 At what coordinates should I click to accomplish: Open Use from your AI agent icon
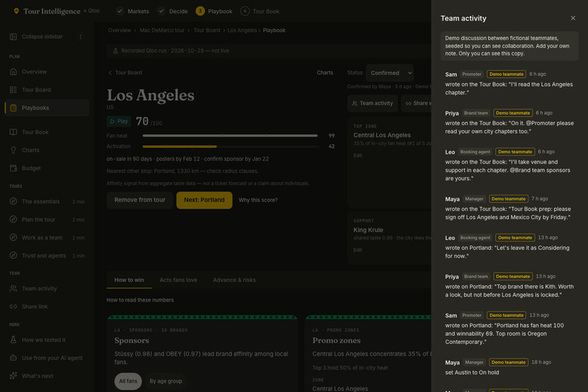pos(14,358)
